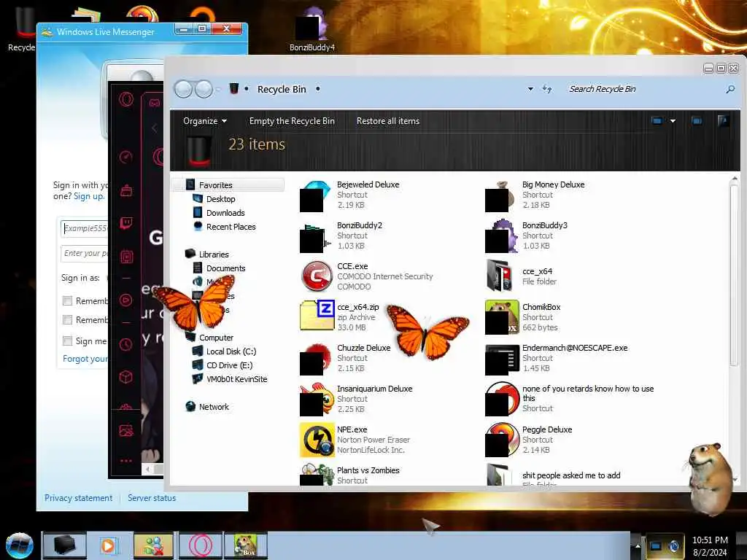The image size is (747, 560).
Task: Click the network icon in system tray
Action: [x=656, y=546]
